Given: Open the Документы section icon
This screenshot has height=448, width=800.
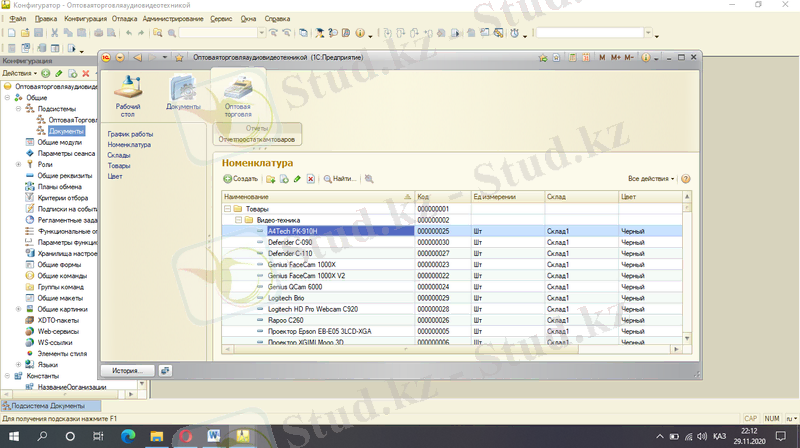Looking at the screenshot, I should (x=183, y=94).
